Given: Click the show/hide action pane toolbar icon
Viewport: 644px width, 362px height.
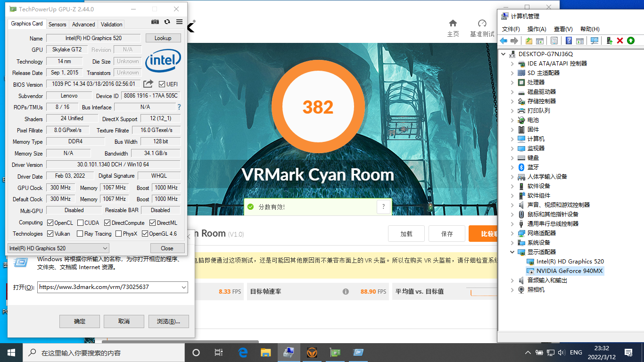Looking at the screenshot, I should pyautogui.click(x=580, y=41).
